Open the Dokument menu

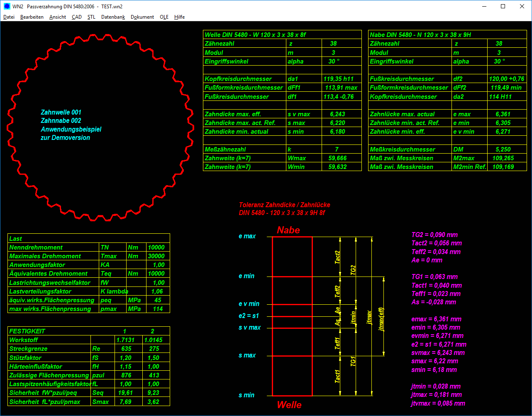point(142,17)
